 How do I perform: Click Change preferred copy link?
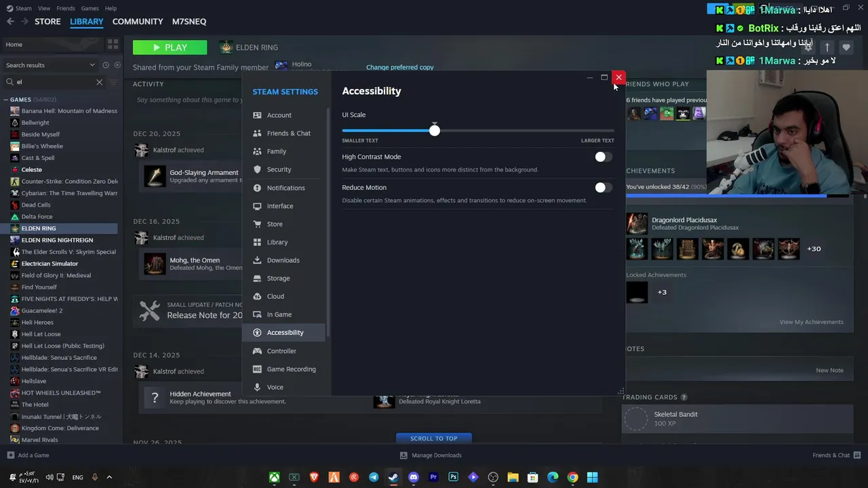[x=399, y=67]
